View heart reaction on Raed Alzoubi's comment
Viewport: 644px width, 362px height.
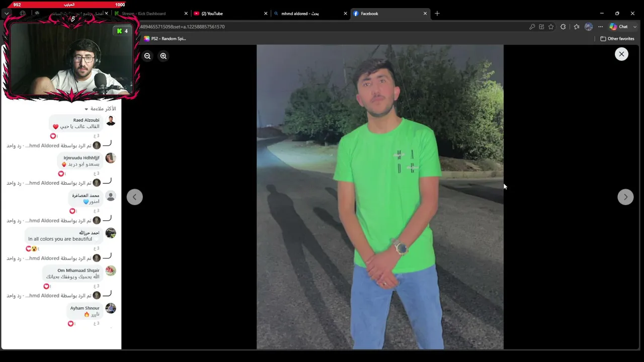pyautogui.click(x=53, y=136)
